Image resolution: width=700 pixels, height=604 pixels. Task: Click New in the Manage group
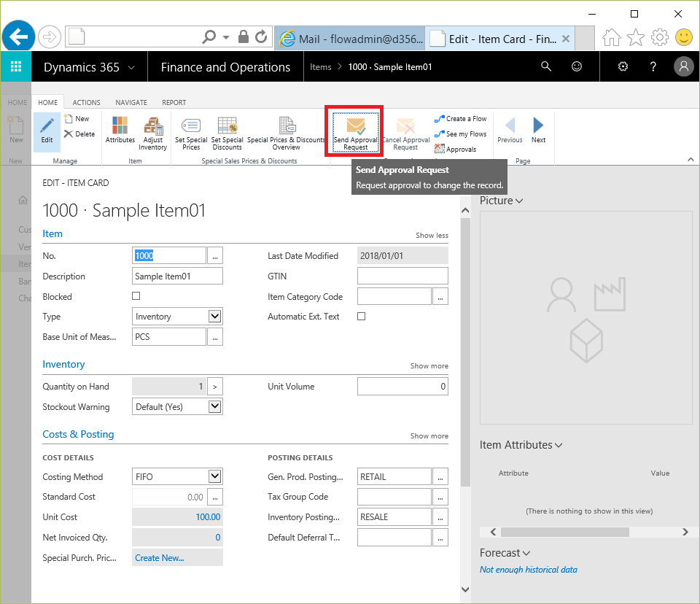(x=77, y=119)
